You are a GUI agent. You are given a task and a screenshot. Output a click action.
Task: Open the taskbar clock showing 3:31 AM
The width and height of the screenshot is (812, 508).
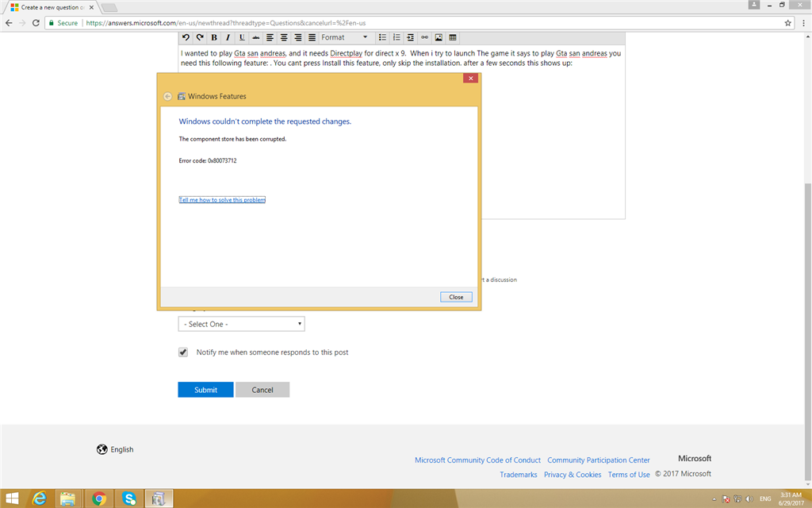791,498
